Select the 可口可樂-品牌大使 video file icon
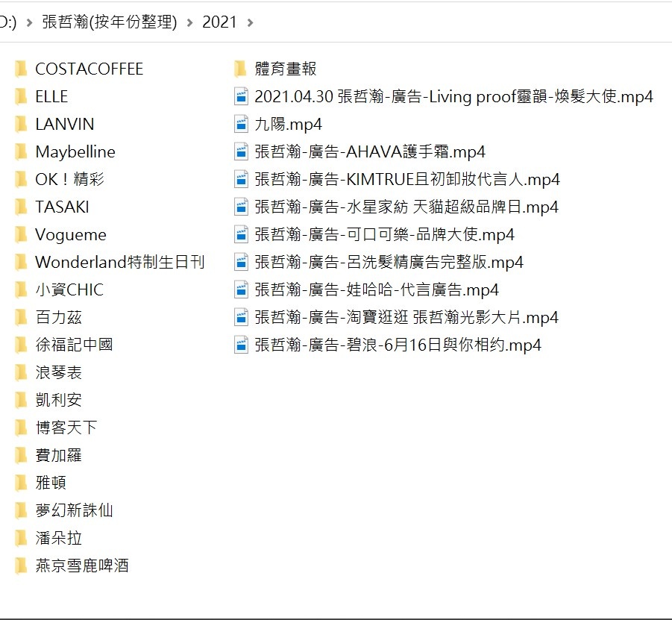The width and height of the screenshot is (672, 620). click(x=242, y=234)
